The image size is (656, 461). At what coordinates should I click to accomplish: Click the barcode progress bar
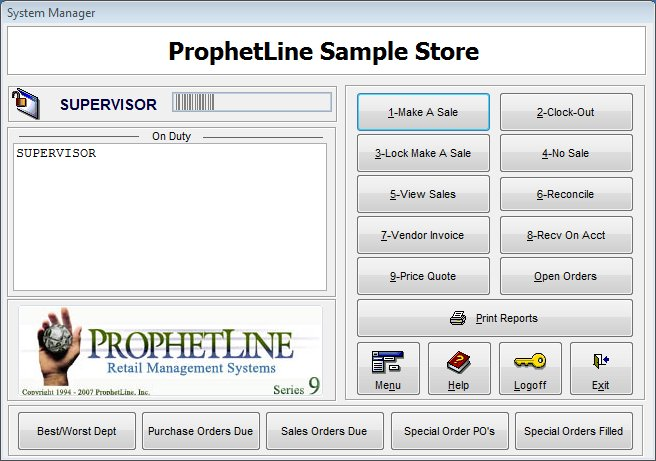pyautogui.click(x=251, y=103)
